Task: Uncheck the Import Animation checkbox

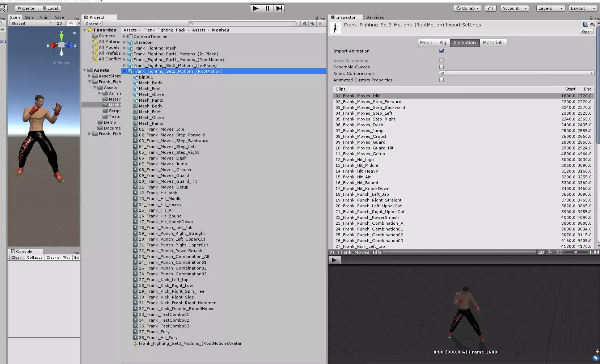Action: 441,51
